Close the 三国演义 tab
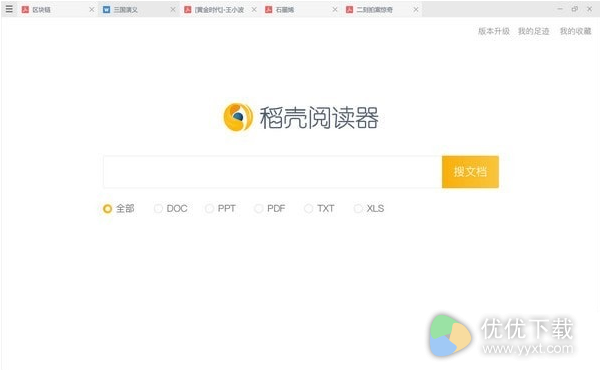The image size is (600, 370). pos(173,10)
